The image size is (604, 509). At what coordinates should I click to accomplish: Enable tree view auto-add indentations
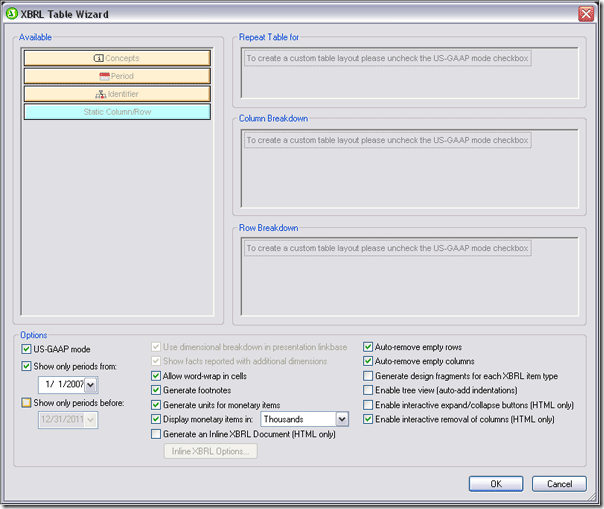(368, 390)
